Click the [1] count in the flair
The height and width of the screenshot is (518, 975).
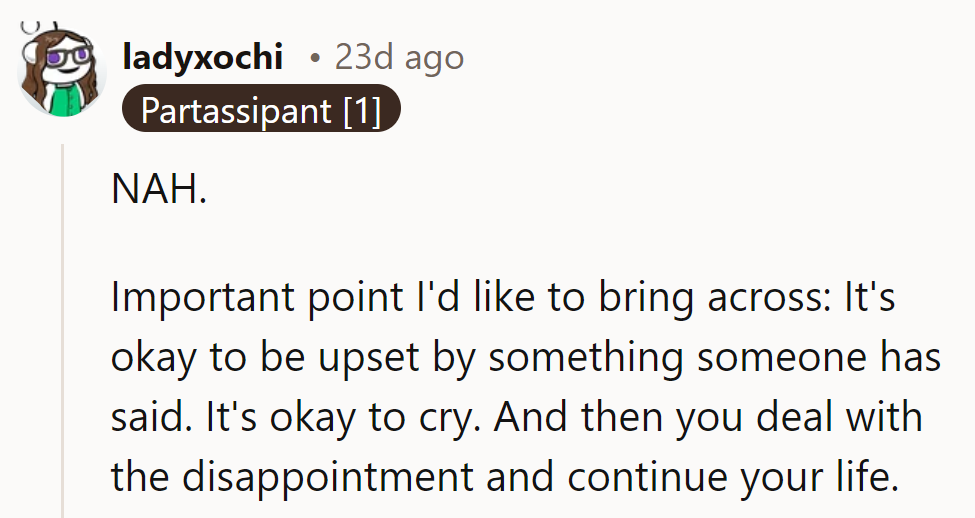pyautogui.click(x=361, y=110)
